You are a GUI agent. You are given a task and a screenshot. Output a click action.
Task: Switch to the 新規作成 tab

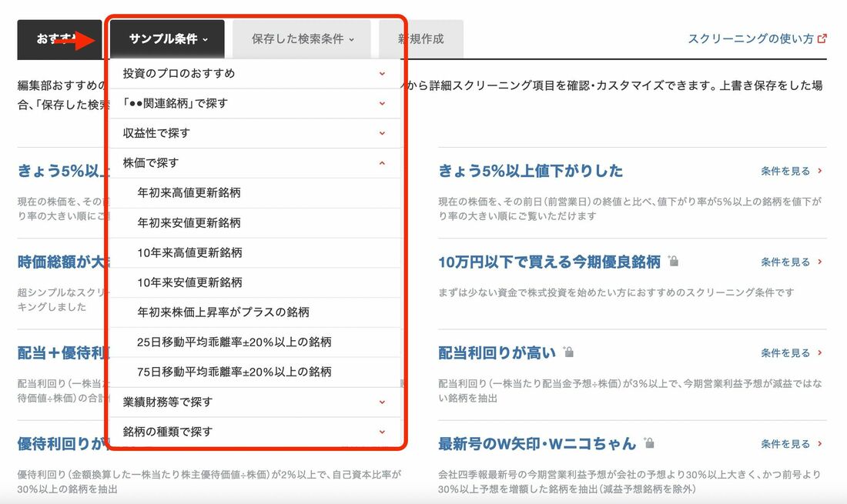420,38
